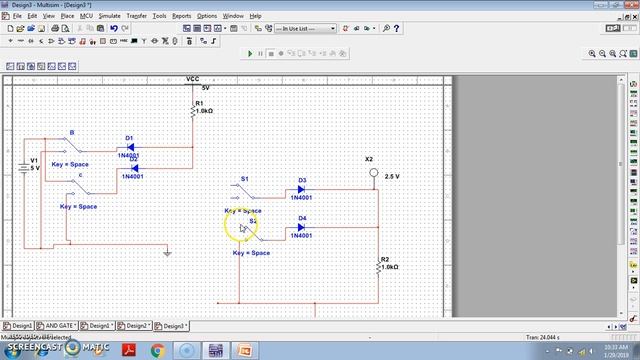Pause the simulation
Viewport: 640px width, 360px height.
[260, 53]
